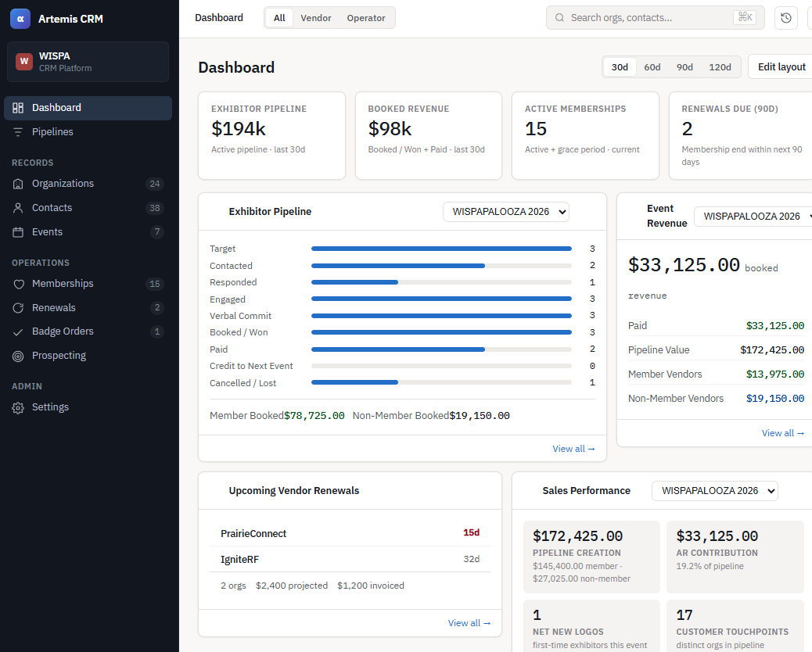
Task: Go to Pipelines page
Action: (x=88, y=132)
